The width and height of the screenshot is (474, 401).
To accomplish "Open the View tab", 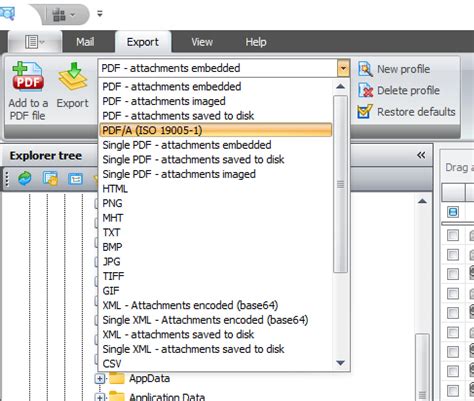I will coord(202,42).
